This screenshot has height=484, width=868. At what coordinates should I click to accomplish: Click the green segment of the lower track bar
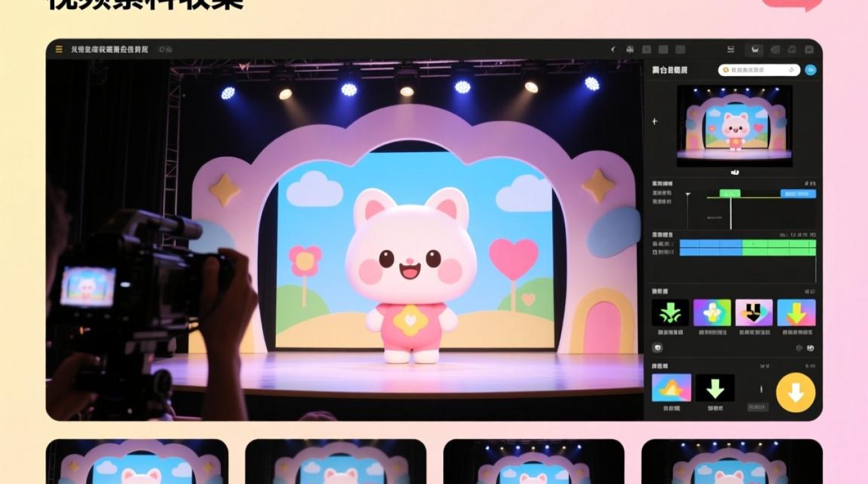(x=780, y=252)
